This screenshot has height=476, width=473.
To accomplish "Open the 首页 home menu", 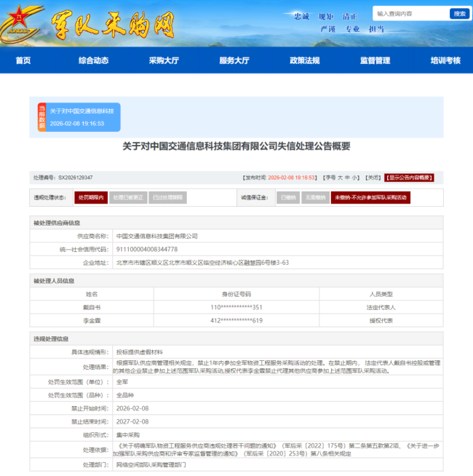I will 23,60.
